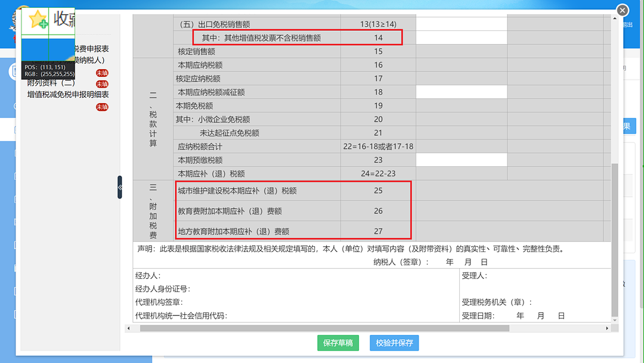Select the 核定销售额 label cell
The image size is (644, 363).
pos(257,51)
